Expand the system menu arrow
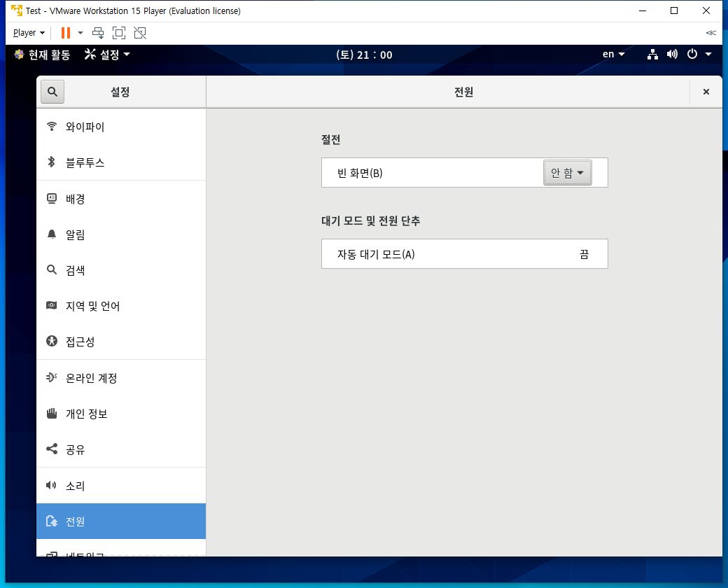This screenshot has width=728, height=588. tap(708, 55)
